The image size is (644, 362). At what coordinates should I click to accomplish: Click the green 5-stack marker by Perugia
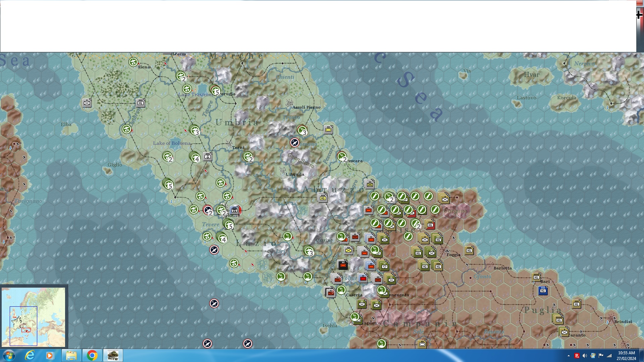click(x=215, y=90)
